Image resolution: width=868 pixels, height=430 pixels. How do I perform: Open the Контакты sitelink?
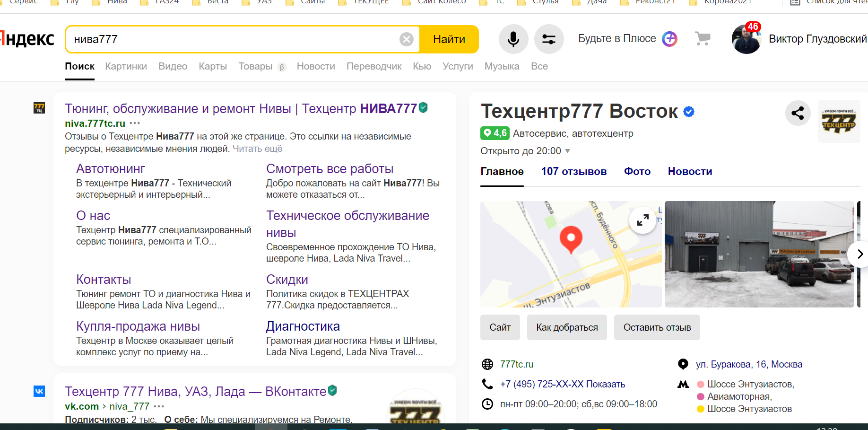104,280
